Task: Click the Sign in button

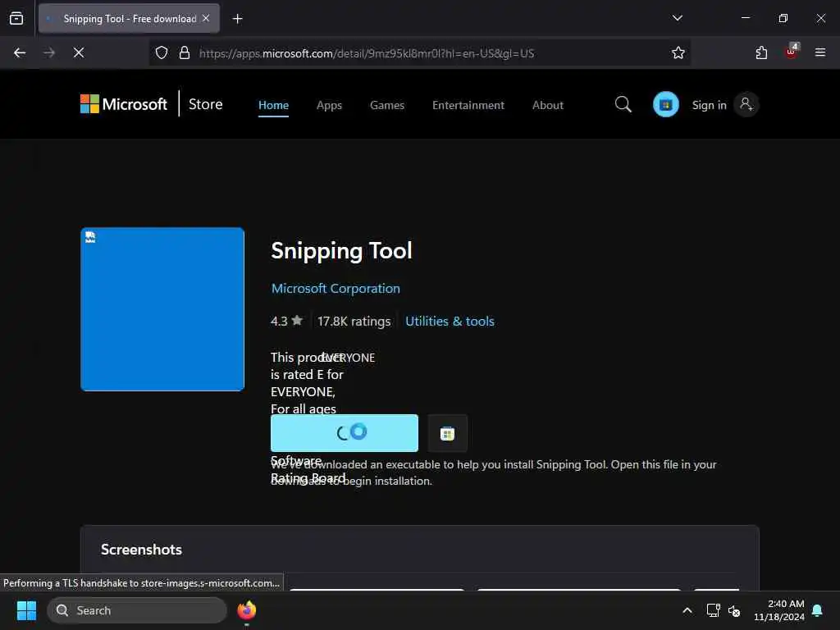Action: tap(710, 105)
